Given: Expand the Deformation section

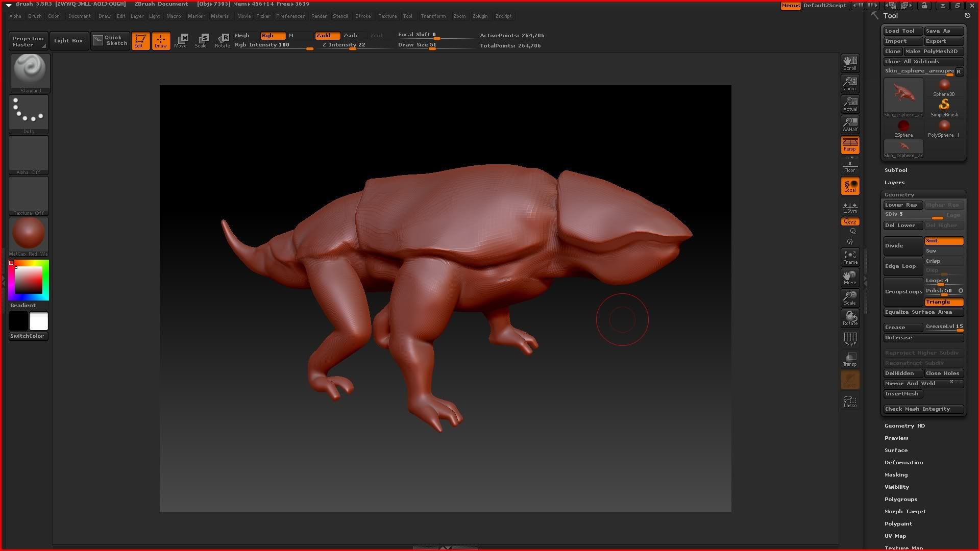Looking at the screenshot, I should [x=903, y=463].
